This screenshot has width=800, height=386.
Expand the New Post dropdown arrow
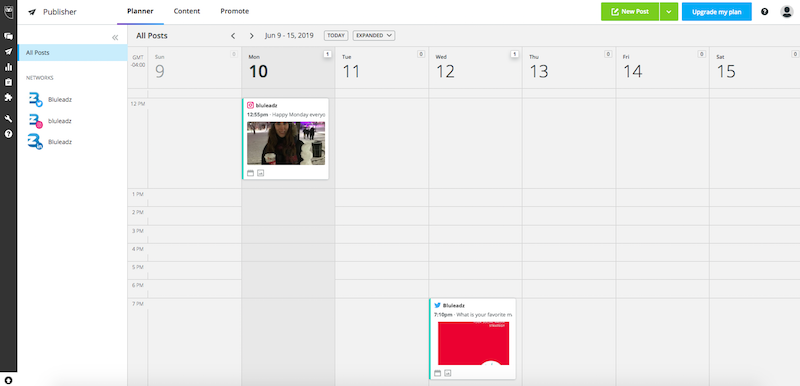coord(668,12)
